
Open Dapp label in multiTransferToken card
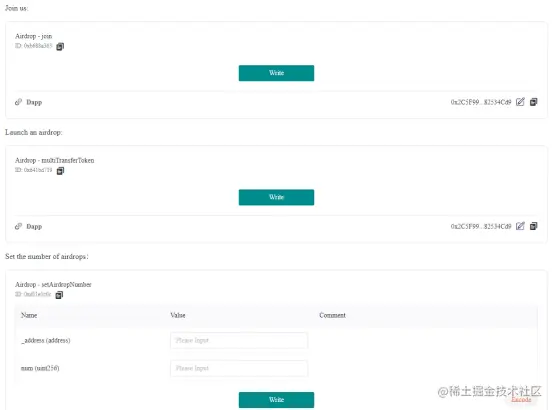point(34,226)
